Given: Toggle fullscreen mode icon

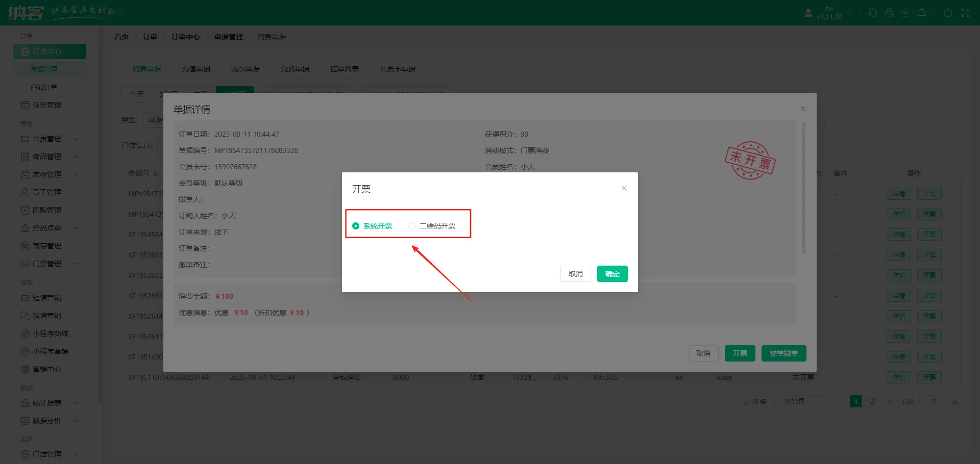Looking at the screenshot, I should pyautogui.click(x=965, y=13).
